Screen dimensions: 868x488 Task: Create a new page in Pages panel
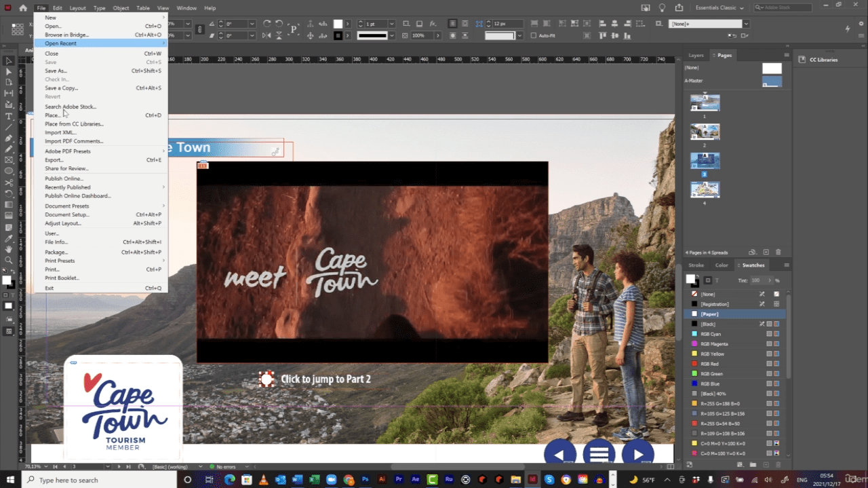click(x=766, y=252)
